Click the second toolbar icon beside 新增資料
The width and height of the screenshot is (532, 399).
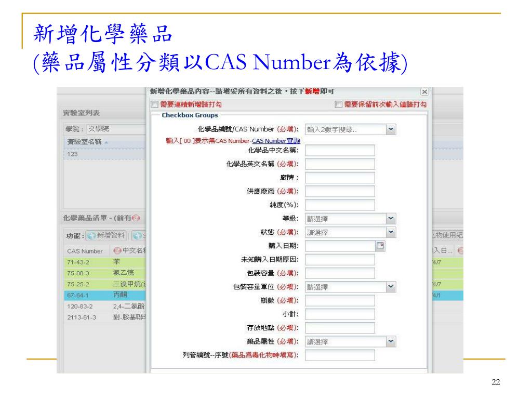[137, 235]
